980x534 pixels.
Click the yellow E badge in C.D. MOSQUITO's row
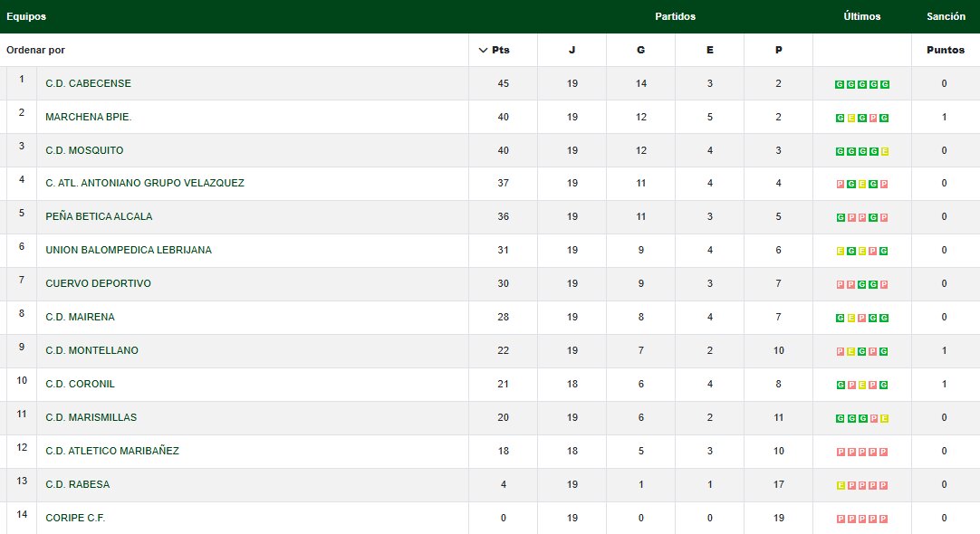[884, 151]
